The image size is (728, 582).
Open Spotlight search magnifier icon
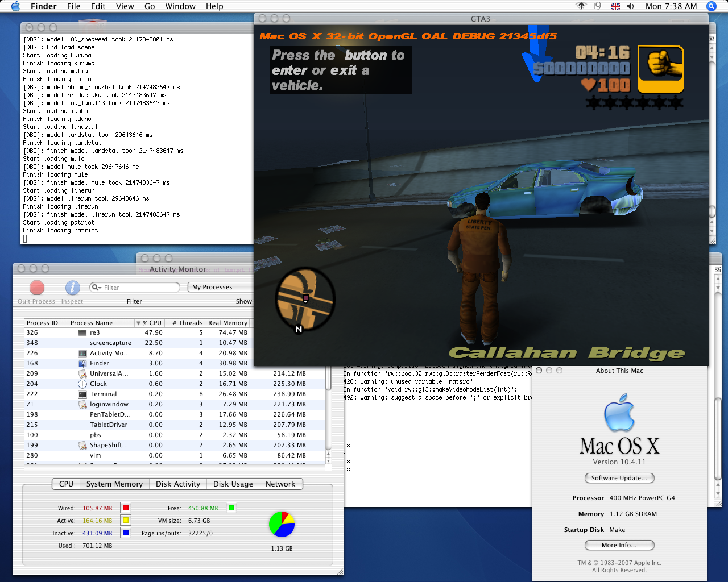712,6
